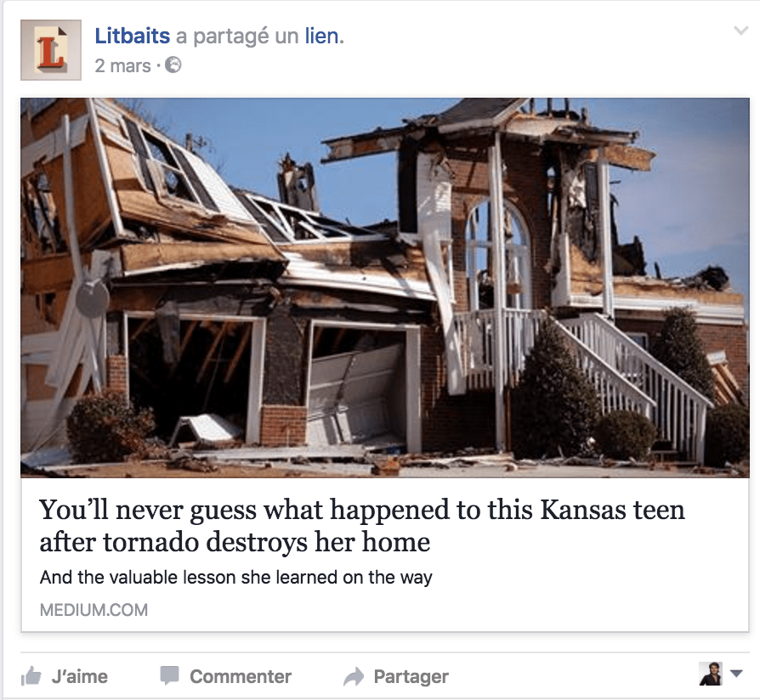Viewport: 760px width, 700px height.
Task: Like the post via J'aime label
Action: [x=80, y=676]
